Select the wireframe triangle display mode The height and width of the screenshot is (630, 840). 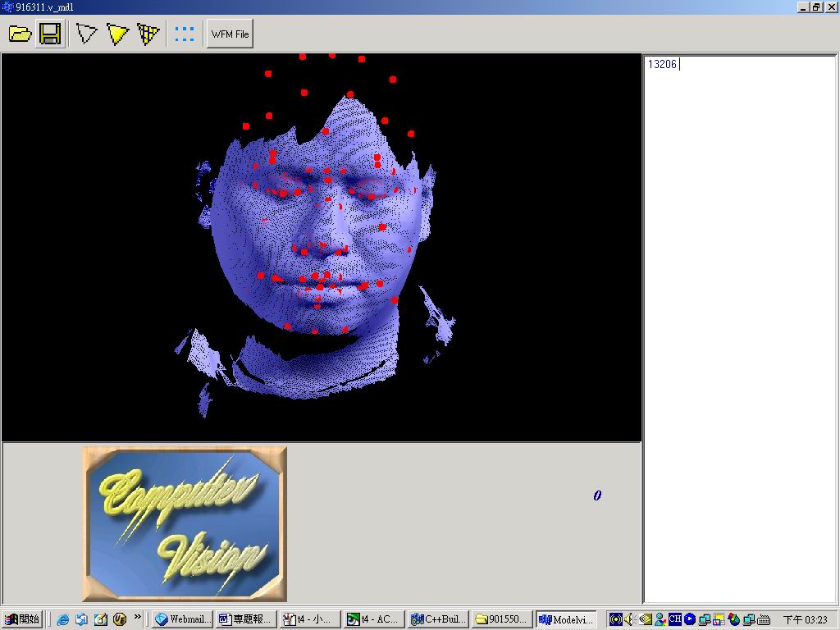coord(86,34)
